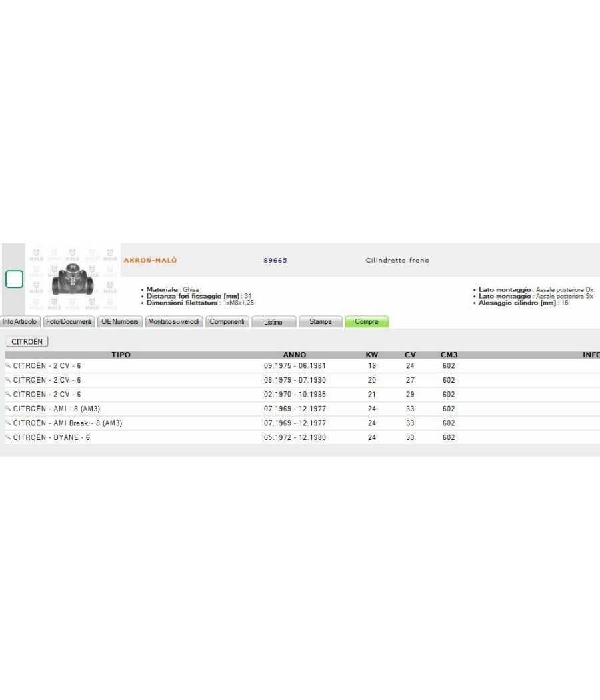The height and width of the screenshot is (700, 600).
Task: Click the date range 02.1970 - 10.1985
Action: pos(295,394)
